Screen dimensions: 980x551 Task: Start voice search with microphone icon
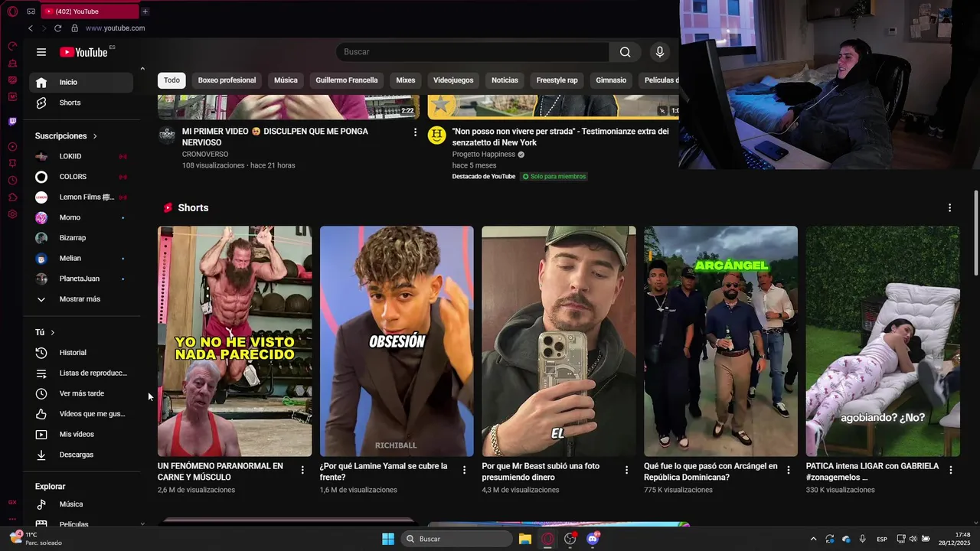click(660, 52)
